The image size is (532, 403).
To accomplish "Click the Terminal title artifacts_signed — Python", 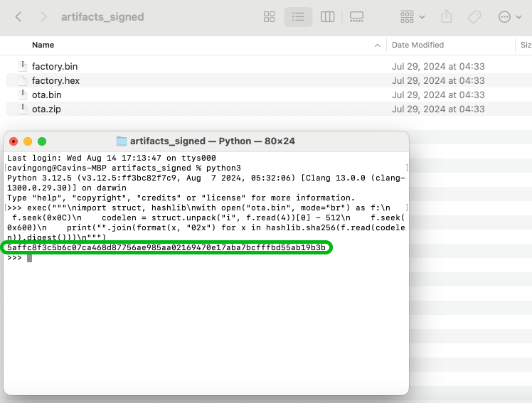I will tap(213, 141).
